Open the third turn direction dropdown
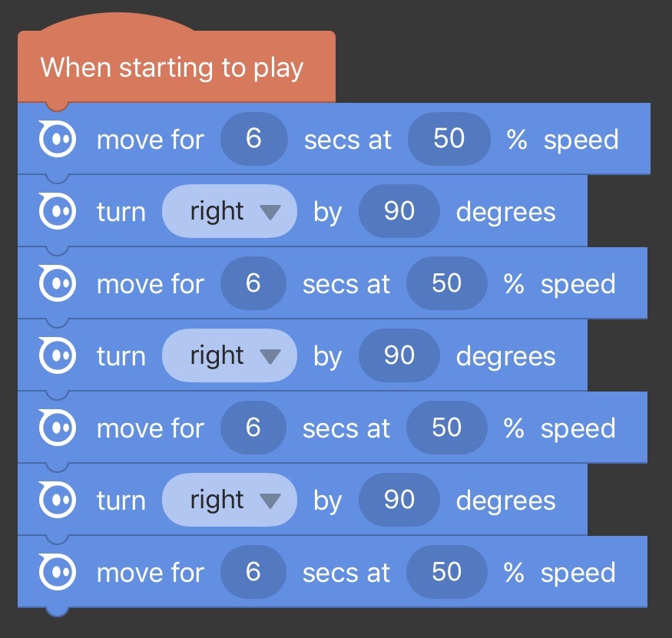 pos(229,500)
